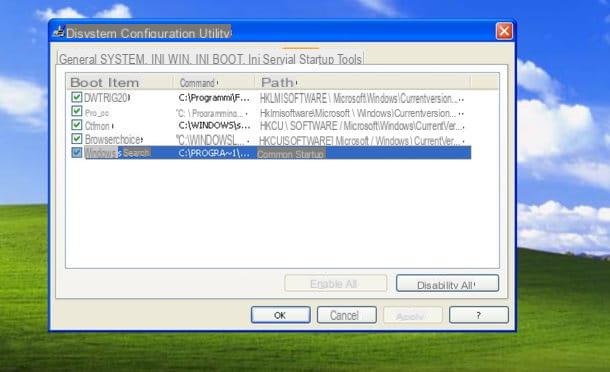This screenshot has width=610, height=372.
Task: Switch to the BOOT. Ini tab
Action: [236, 59]
